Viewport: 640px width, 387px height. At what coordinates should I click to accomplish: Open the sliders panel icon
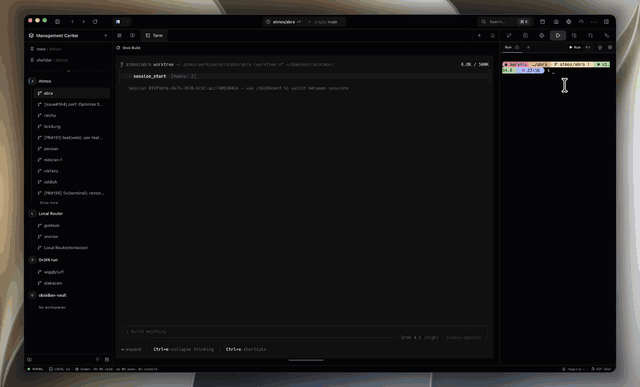574,36
